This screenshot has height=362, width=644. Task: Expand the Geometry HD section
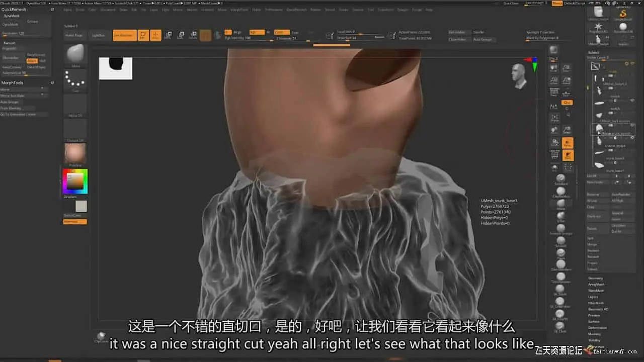[599, 309]
